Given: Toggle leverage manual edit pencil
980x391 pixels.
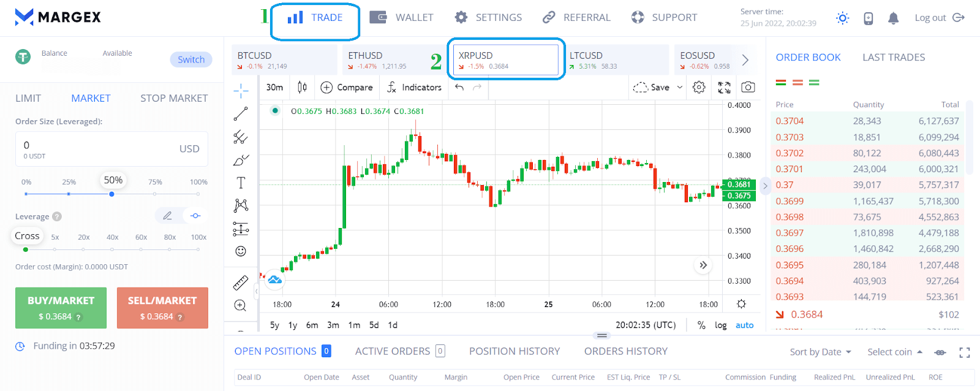Looking at the screenshot, I should [167, 216].
